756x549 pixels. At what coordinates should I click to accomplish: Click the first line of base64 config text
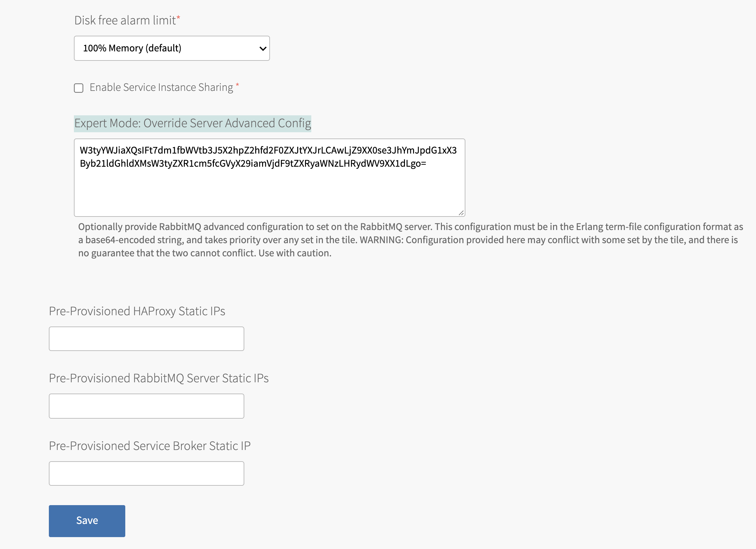(268, 150)
